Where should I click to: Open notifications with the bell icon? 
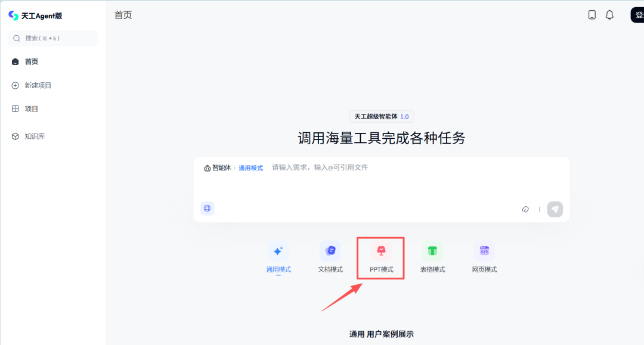[x=609, y=15]
